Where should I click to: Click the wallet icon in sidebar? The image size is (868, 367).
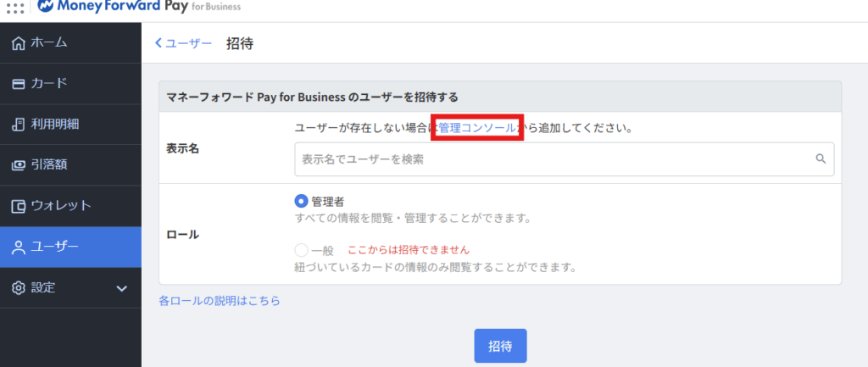coord(18,206)
